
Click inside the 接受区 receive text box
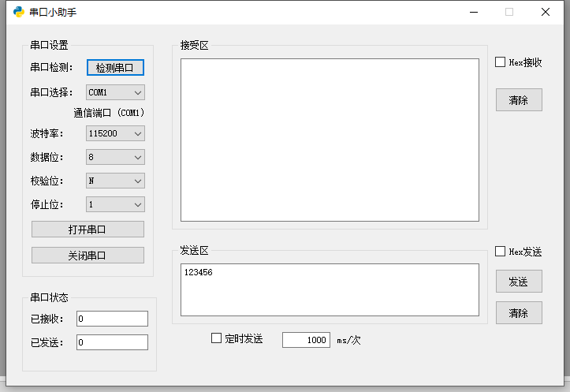tap(330, 140)
